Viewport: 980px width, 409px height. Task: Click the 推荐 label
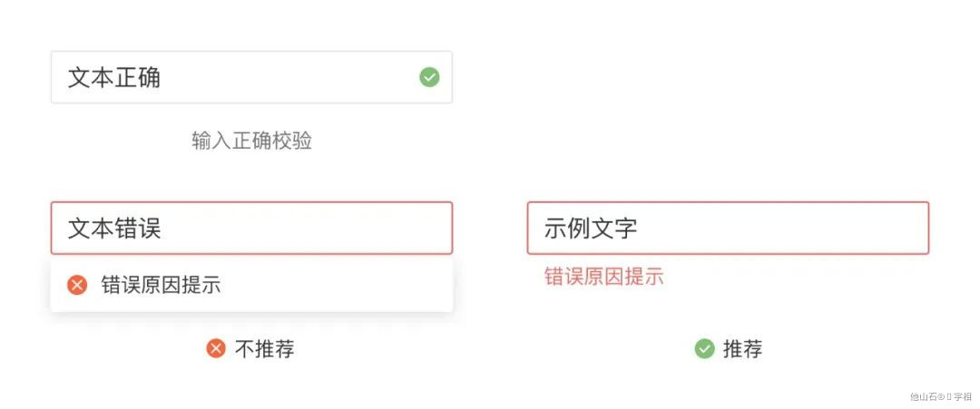(742, 349)
